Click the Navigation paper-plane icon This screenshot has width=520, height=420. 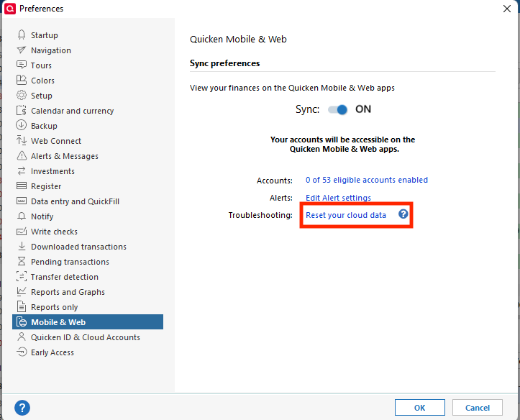(x=22, y=50)
